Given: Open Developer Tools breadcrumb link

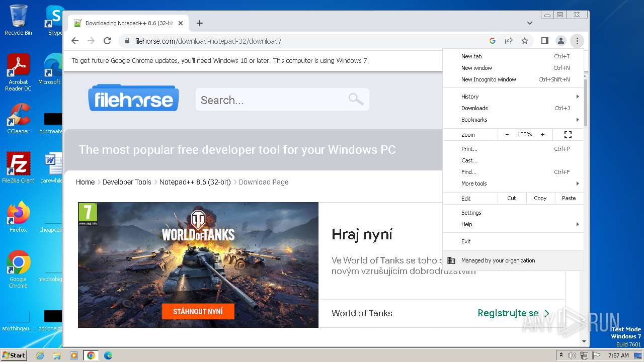Looking at the screenshot, I should click(x=127, y=182).
